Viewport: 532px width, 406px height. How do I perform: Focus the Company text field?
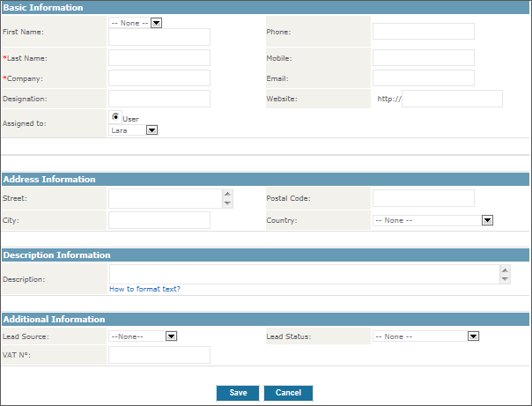click(159, 78)
